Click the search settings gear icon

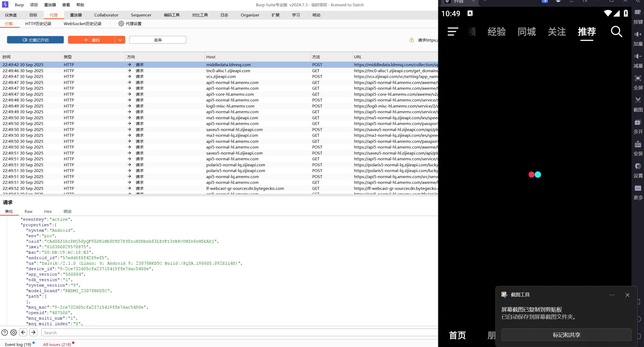(x=14, y=332)
